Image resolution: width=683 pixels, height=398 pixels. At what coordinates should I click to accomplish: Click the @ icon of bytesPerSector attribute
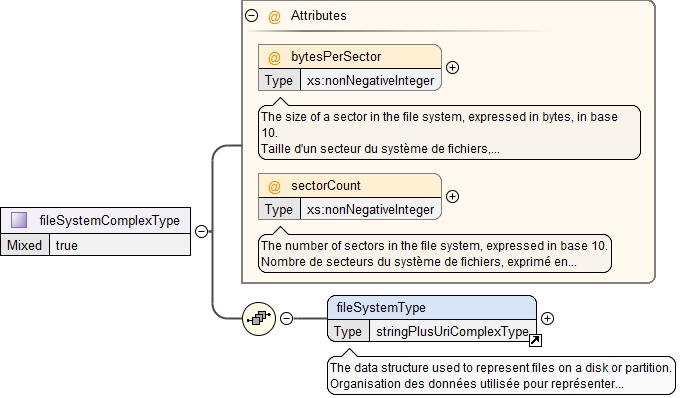tap(274, 57)
